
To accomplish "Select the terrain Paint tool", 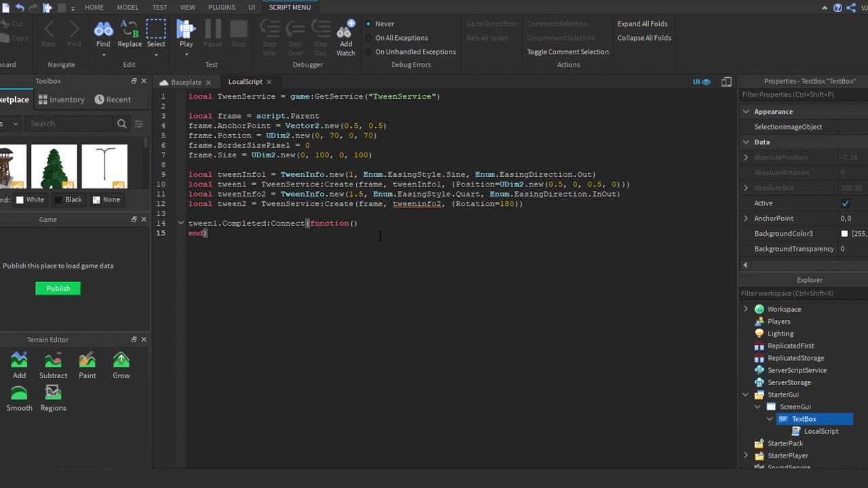I will 87,366.
